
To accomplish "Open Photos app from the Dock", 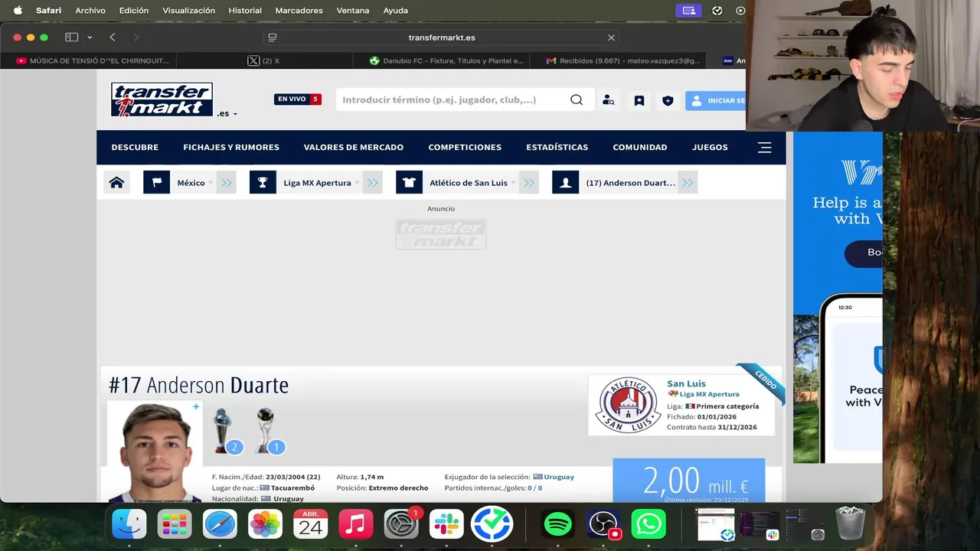I will click(266, 524).
